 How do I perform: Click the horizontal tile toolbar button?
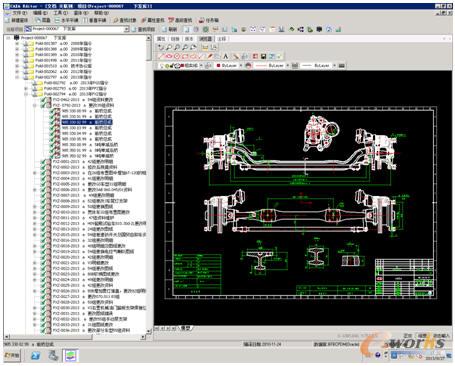66,20
